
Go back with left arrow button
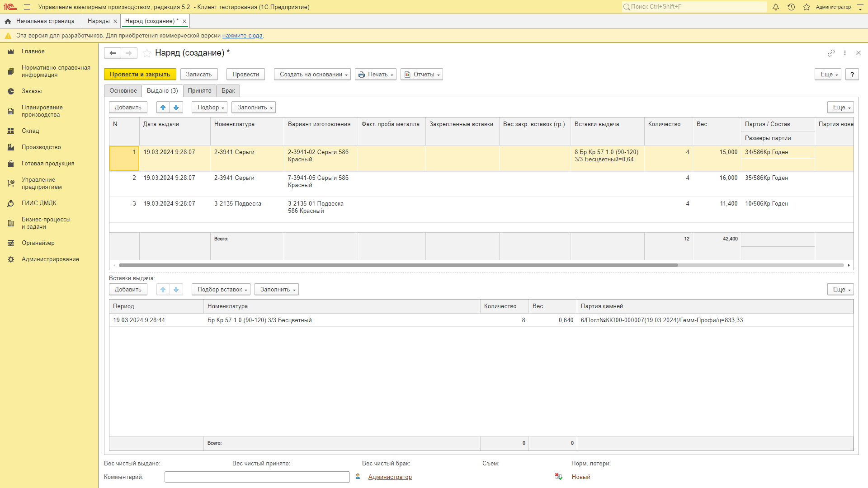tap(113, 53)
